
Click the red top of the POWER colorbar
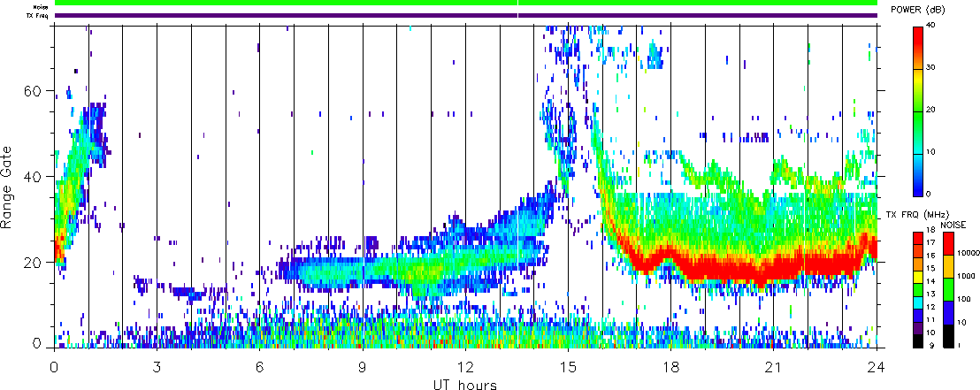[x=917, y=34]
